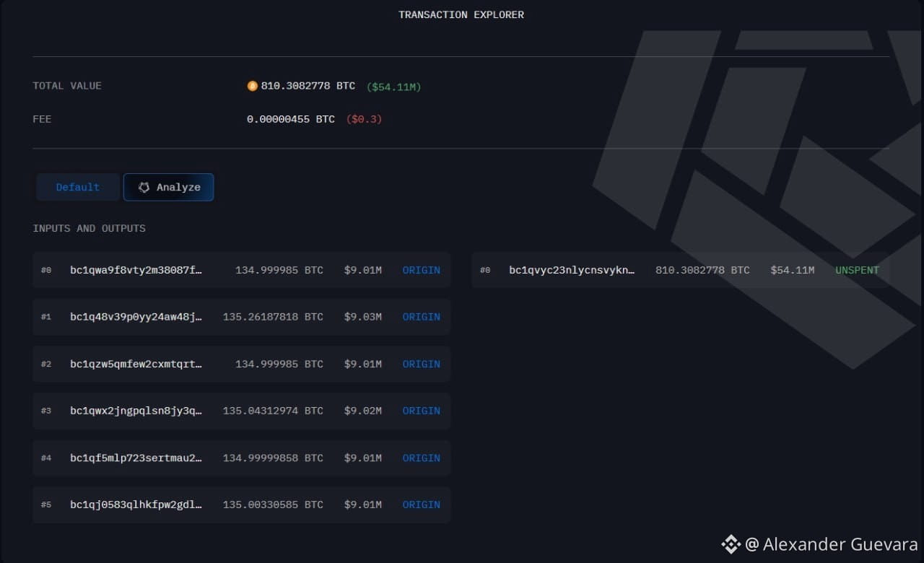The height and width of the screenshot is (563, 924).
Task: Open input address bc1q48v39p0yy24aw48j...
Action: tap(136, 317)
